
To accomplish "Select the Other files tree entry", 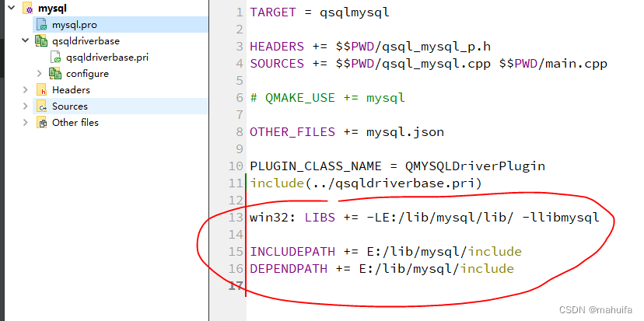I will 75,122.
